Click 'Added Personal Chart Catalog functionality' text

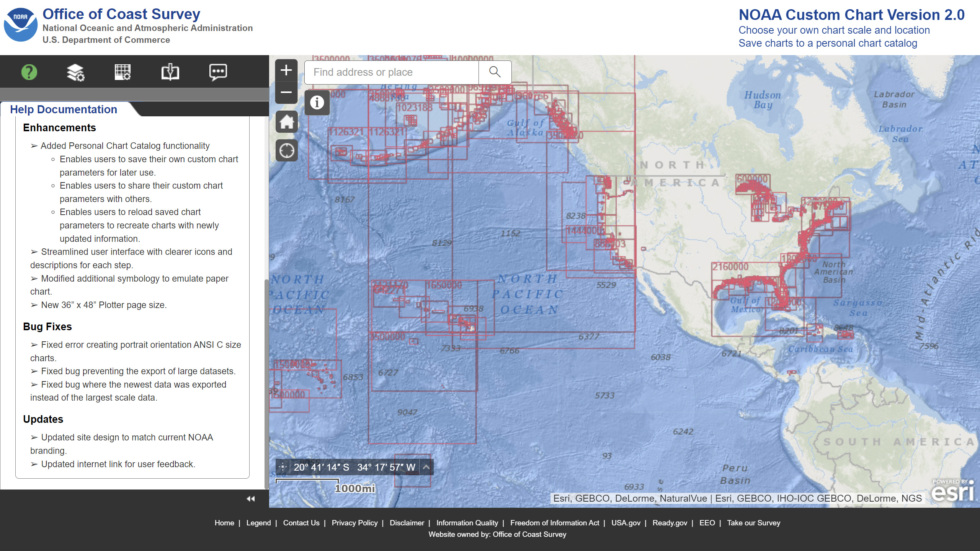click(125, 146)
